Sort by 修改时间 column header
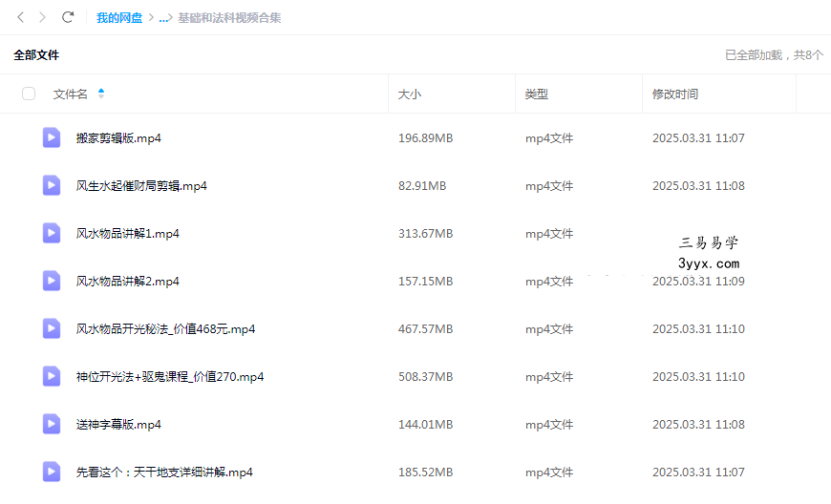This screenshot has height=504, width=831. pos(675,94)
